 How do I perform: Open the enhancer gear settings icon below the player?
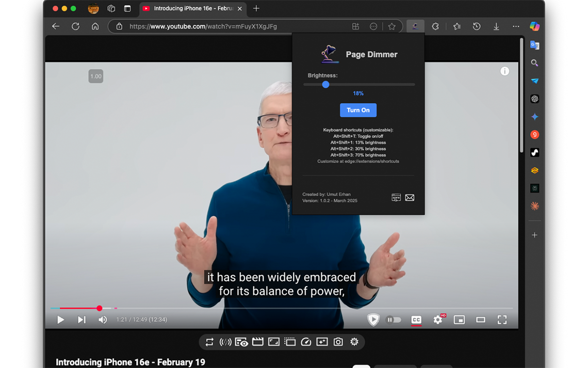(354, 342)
